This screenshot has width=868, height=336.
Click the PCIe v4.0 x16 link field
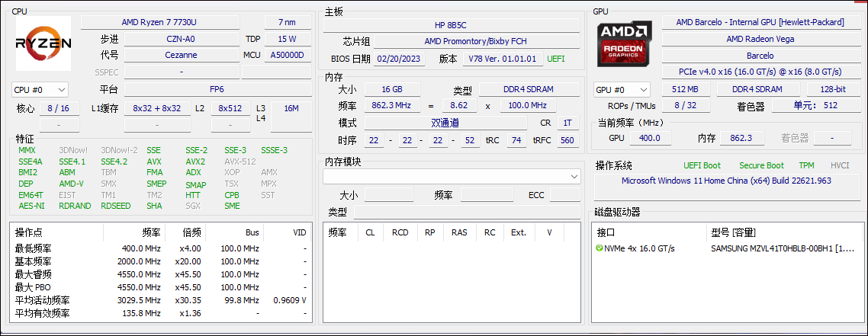click(760, 72)
